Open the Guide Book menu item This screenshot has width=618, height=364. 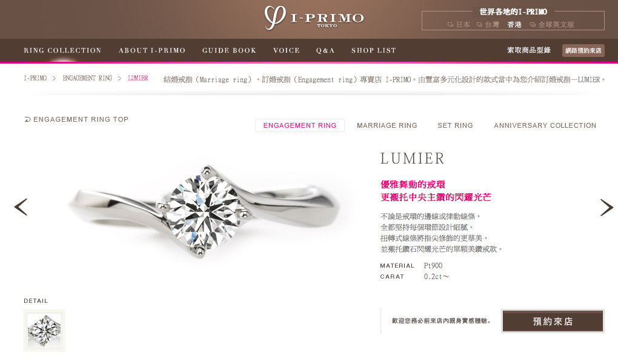[x=229, y=50]
